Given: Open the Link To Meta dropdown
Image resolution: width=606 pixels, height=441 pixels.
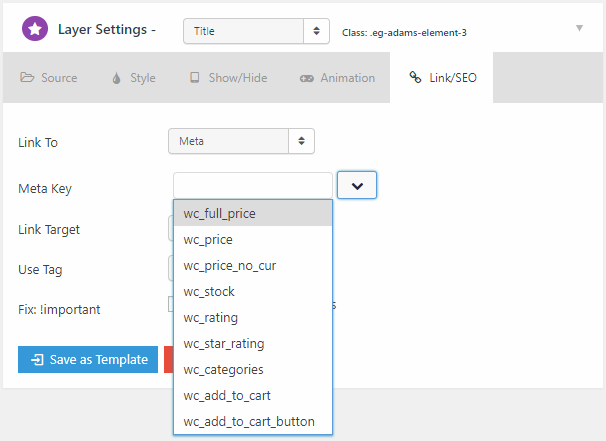Looking at the screenshot, I should coord(241,141).
